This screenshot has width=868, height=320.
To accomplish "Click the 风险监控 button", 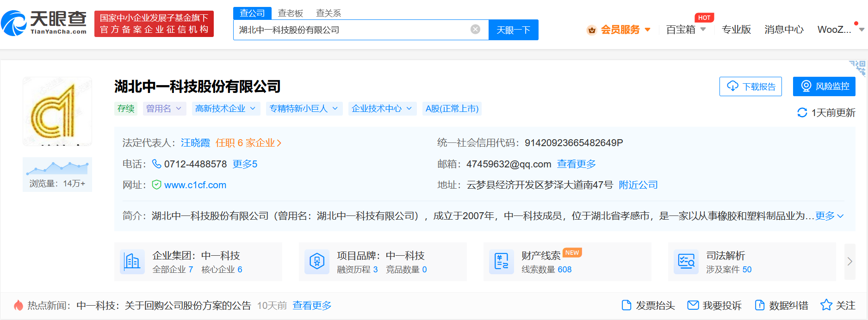I will (x=824, y=86).
